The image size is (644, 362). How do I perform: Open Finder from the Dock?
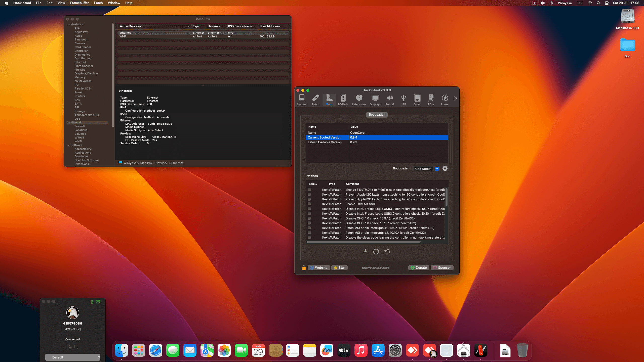(122, 350)
